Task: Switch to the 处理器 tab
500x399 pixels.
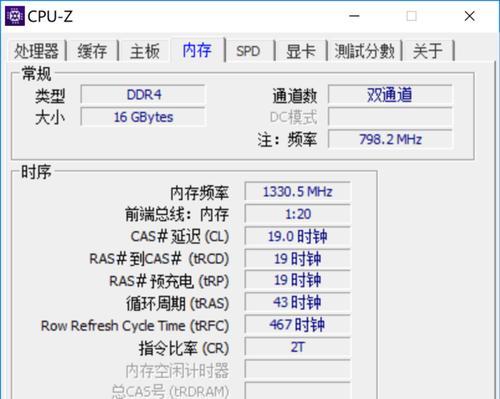Action: click(x=36, y=51)
